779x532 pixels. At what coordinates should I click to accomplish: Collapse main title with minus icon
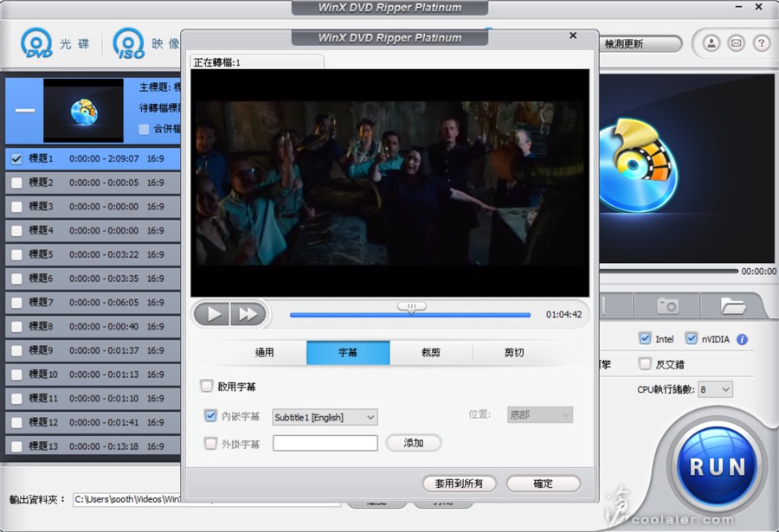click(25, 110)
